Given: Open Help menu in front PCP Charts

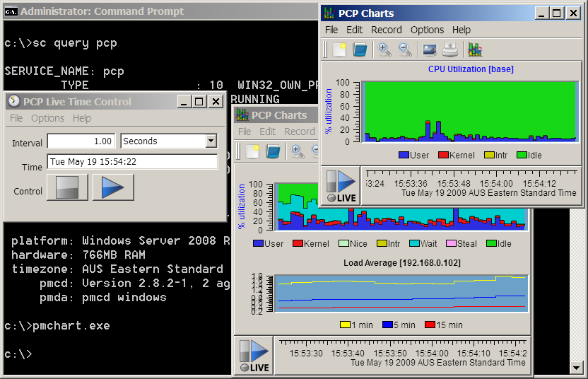Looking at the screenshot, I should [x=461, y=30].
